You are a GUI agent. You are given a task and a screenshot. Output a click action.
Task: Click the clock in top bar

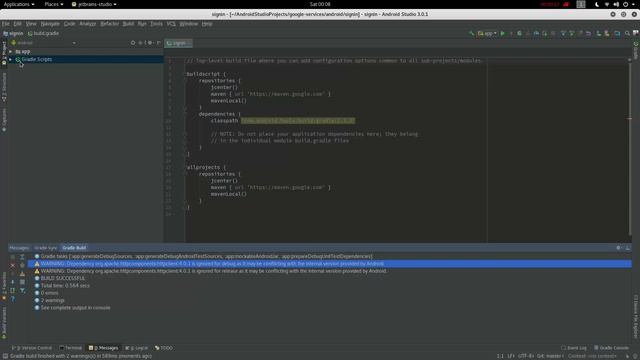point(320,4)
